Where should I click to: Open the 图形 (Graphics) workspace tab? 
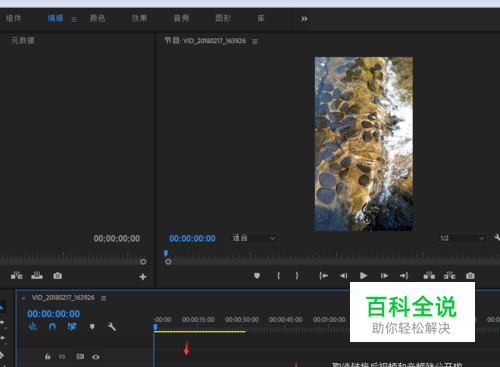tap(223, 18)
